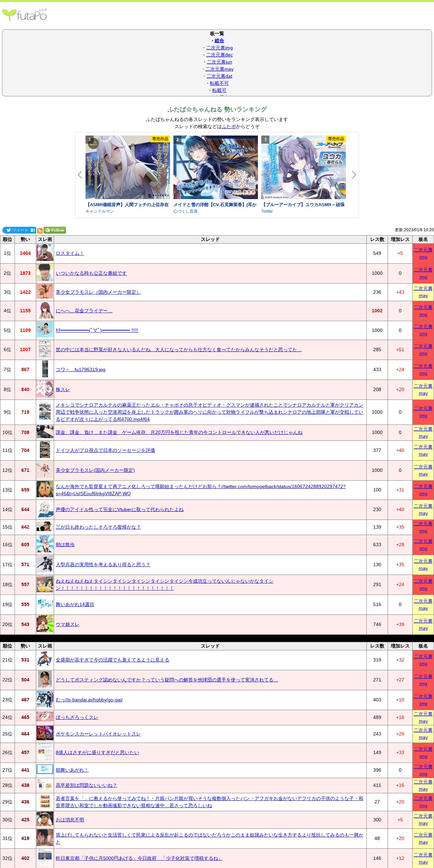Image resolution: width=434 pixels, height=868 pixels.
Task: Show previous carousel items with left arrow
Action: click(80, 175)
